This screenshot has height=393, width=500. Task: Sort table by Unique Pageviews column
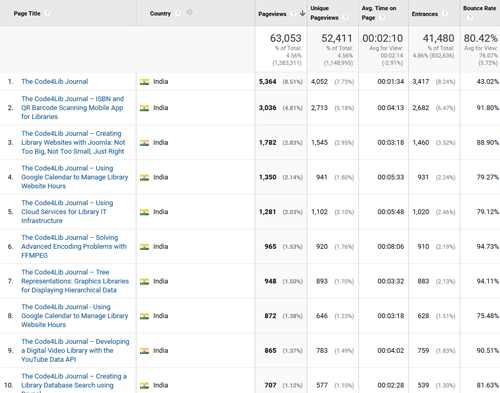click(x=324, y=13)
